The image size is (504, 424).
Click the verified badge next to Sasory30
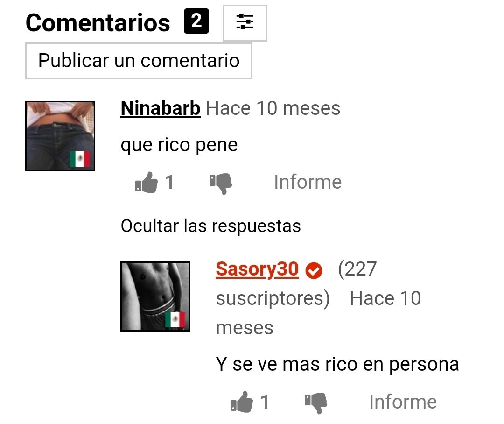(314, 270)
